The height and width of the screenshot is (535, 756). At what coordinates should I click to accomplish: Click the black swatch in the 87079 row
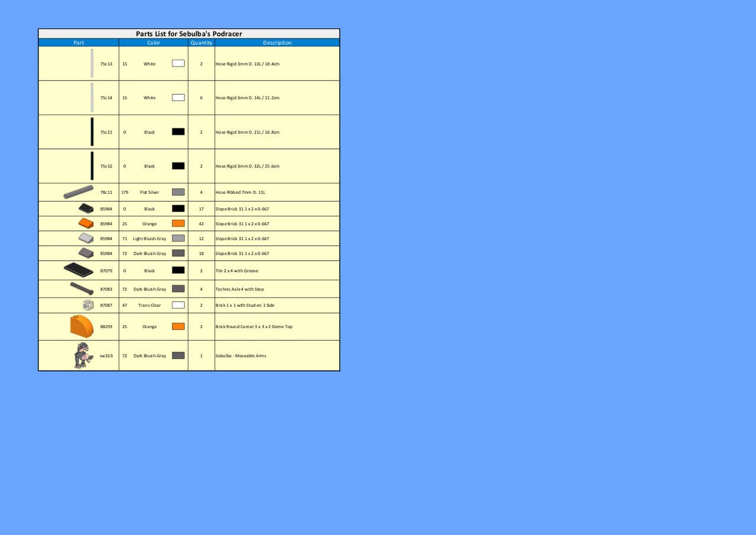tap(178, 270)
